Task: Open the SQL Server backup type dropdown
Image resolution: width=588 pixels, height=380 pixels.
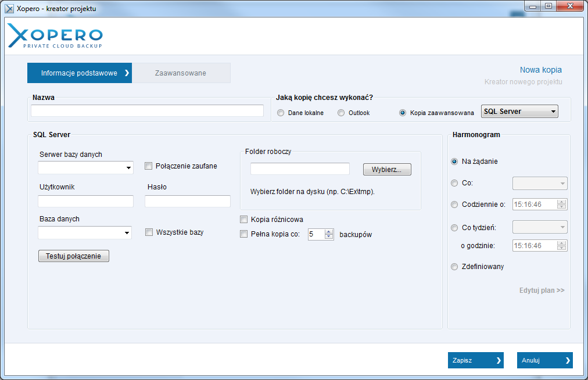Action: coord(519,112)
